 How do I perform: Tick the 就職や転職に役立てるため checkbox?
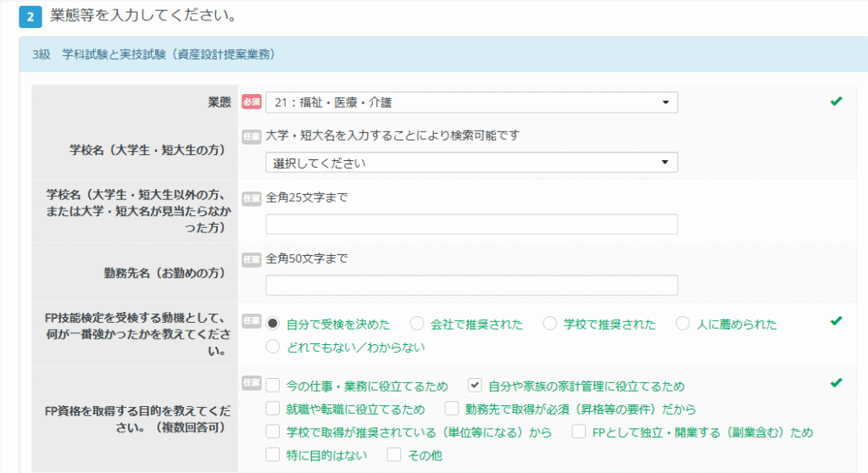pyautogui.click(x=273, y=409)
